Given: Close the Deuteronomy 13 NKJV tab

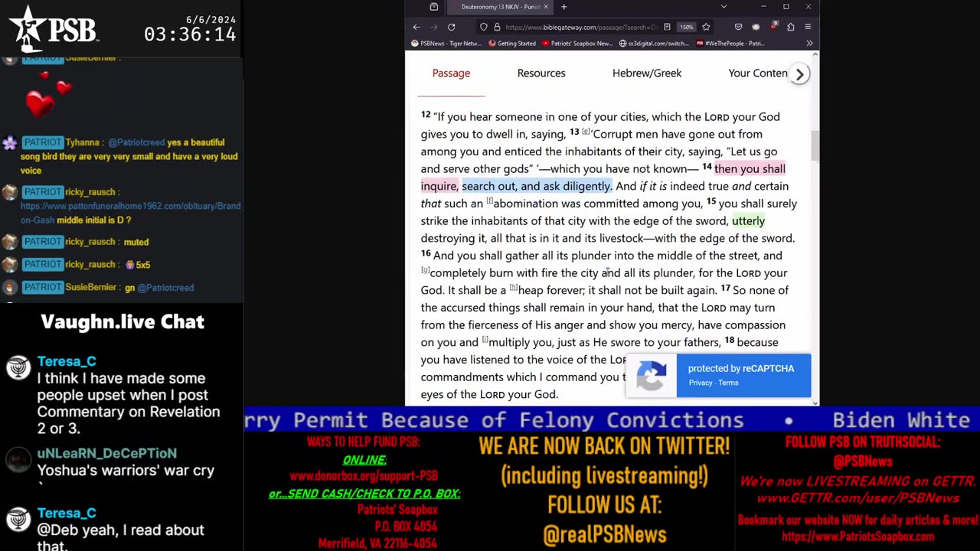Looking at the screenshot, I should click(546, 7).
